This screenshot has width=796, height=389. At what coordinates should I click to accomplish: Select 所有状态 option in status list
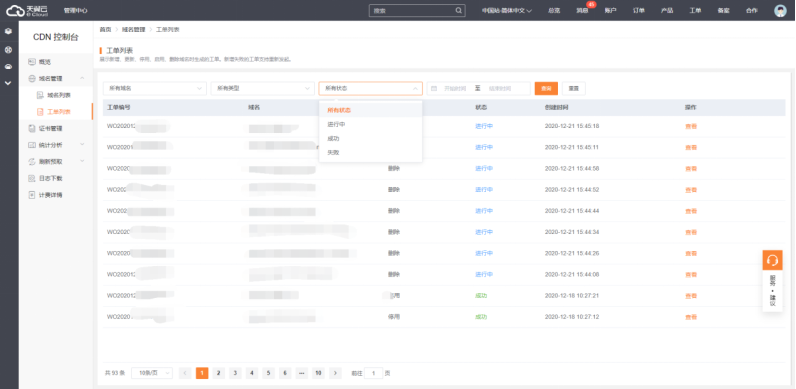(x=371, y=110)
